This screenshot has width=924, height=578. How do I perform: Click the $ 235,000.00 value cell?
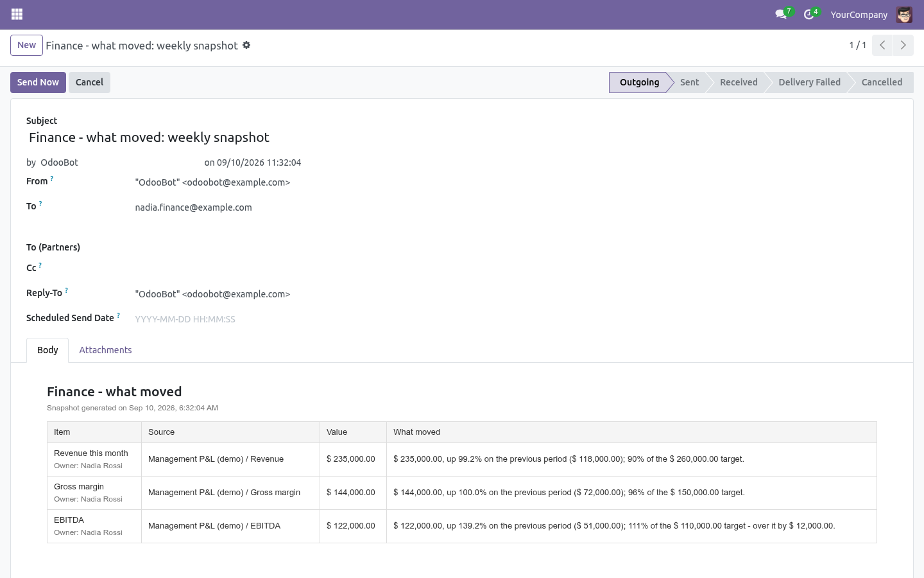coord(353,459)
